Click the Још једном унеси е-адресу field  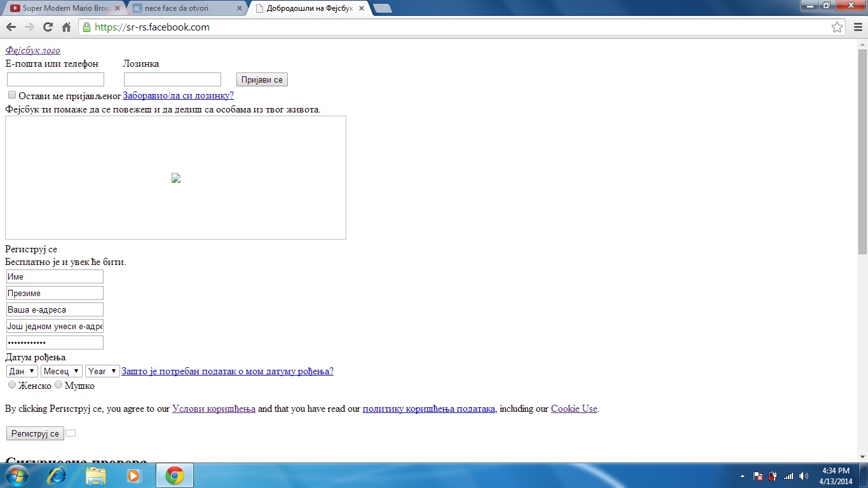pyautogui.click(x=55, y=326)
